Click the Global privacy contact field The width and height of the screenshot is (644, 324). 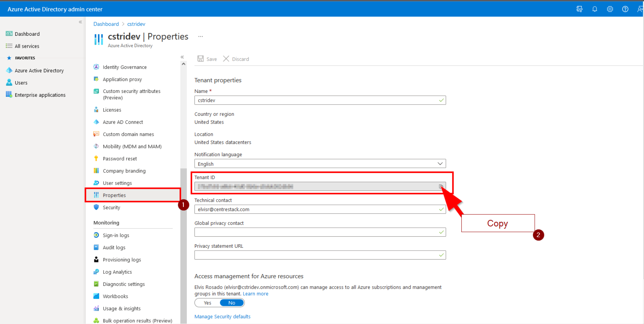[x=320, y=232]
